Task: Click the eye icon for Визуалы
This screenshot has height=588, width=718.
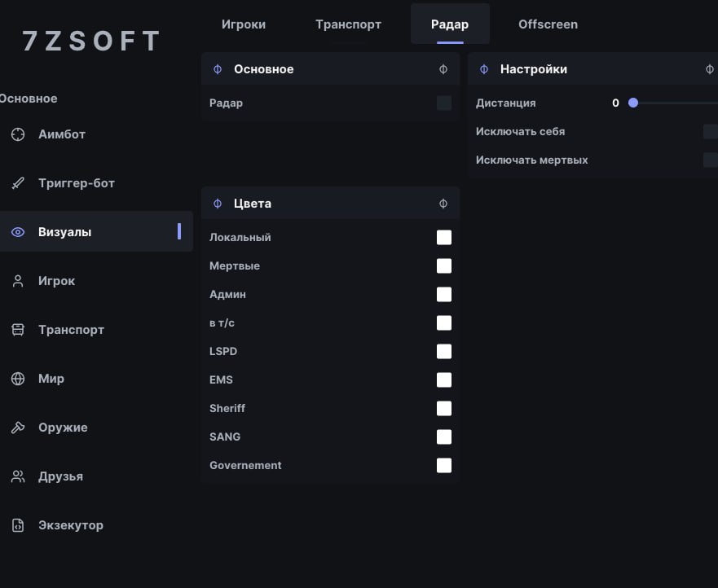Action: click(x=18, y=232)
